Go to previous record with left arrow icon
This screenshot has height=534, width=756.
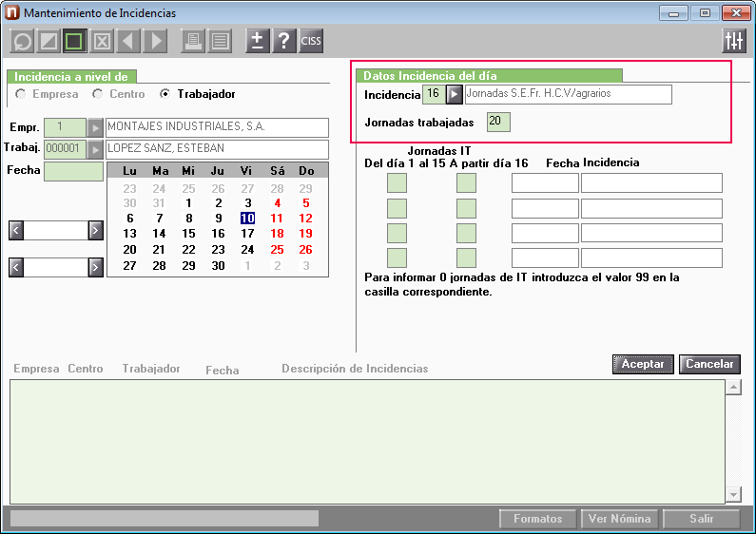coord(128,41)
